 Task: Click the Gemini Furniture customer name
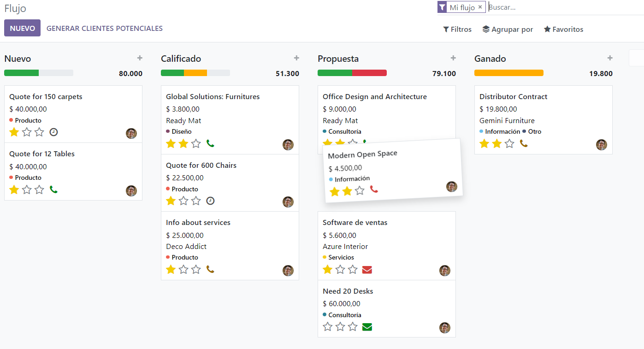coord(507,121)
